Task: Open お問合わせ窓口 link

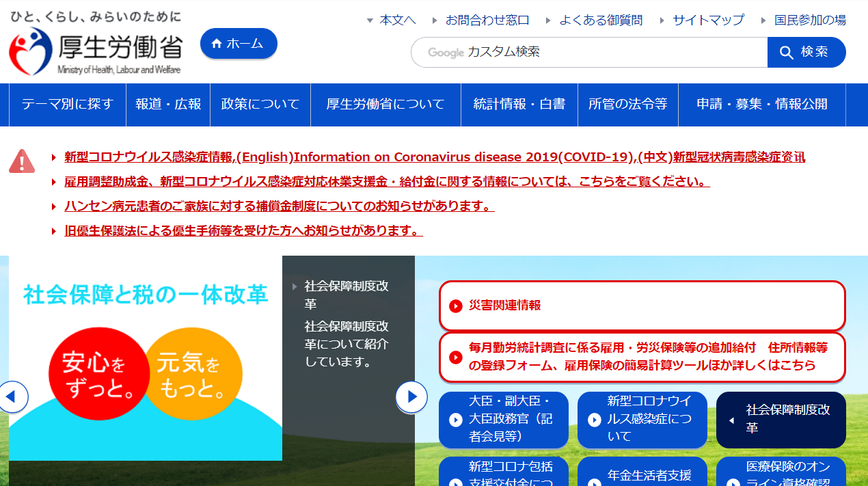Action: [487, 20]
